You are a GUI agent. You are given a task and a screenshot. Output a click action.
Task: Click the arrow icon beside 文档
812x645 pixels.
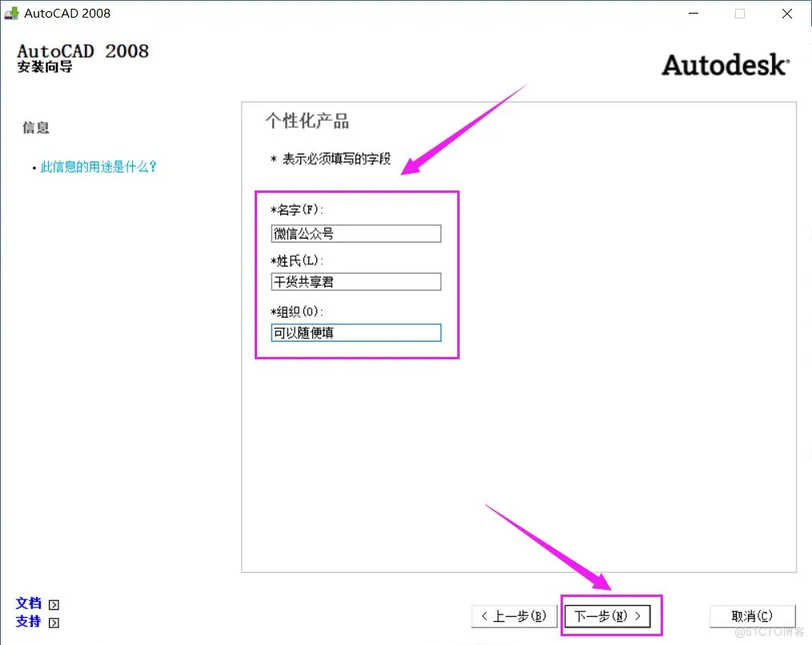54,605
